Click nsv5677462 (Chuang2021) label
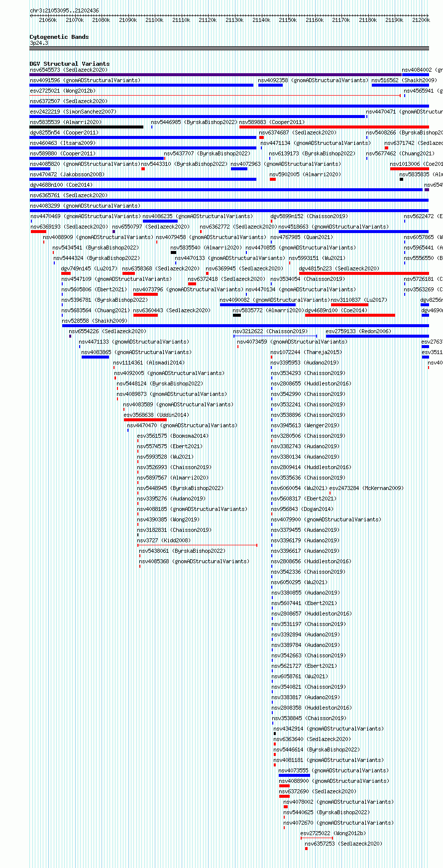The width and height of the screenshot is (443, 868). [x=400, y=153]
